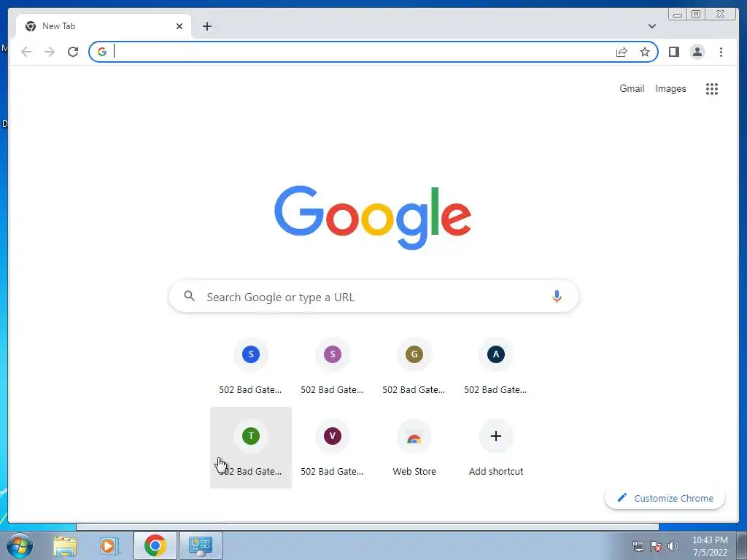
Task: Toggle the side panel icon
Action: [673, 52]
